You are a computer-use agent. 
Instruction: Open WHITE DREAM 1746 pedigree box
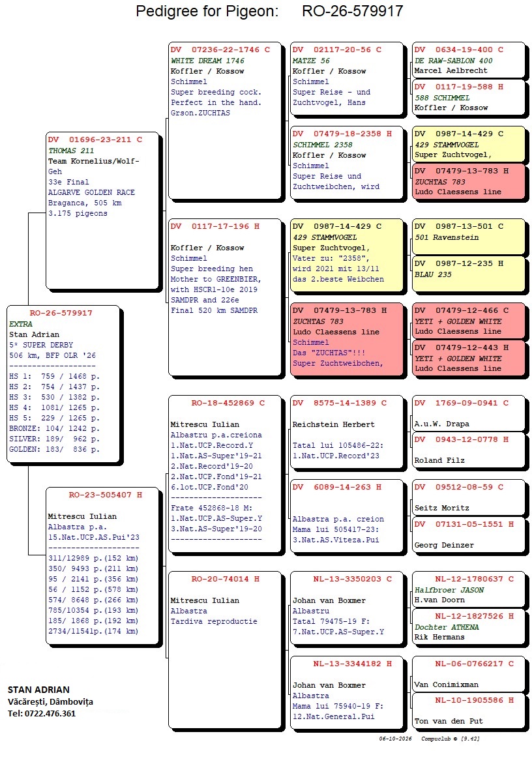[x=224, y=120]
